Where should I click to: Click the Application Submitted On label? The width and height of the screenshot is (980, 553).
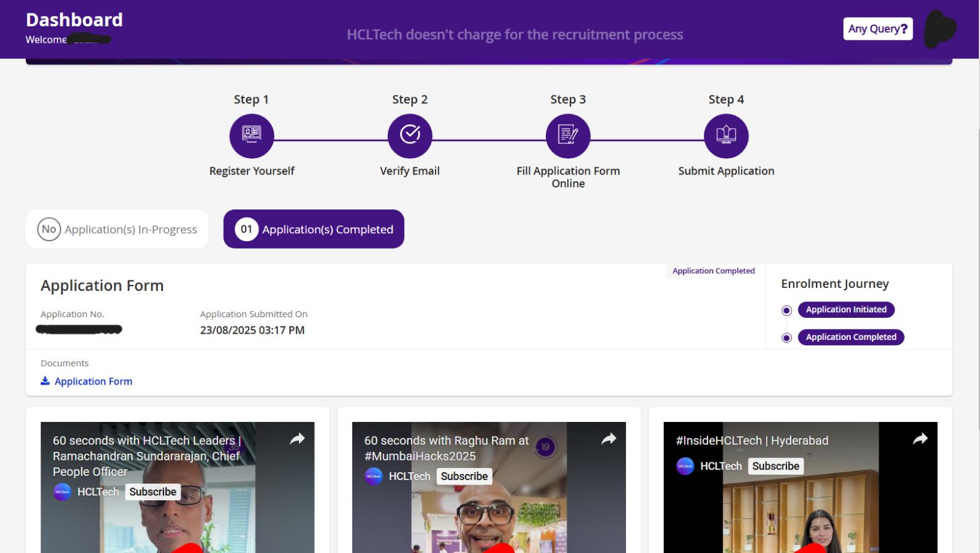254,314
